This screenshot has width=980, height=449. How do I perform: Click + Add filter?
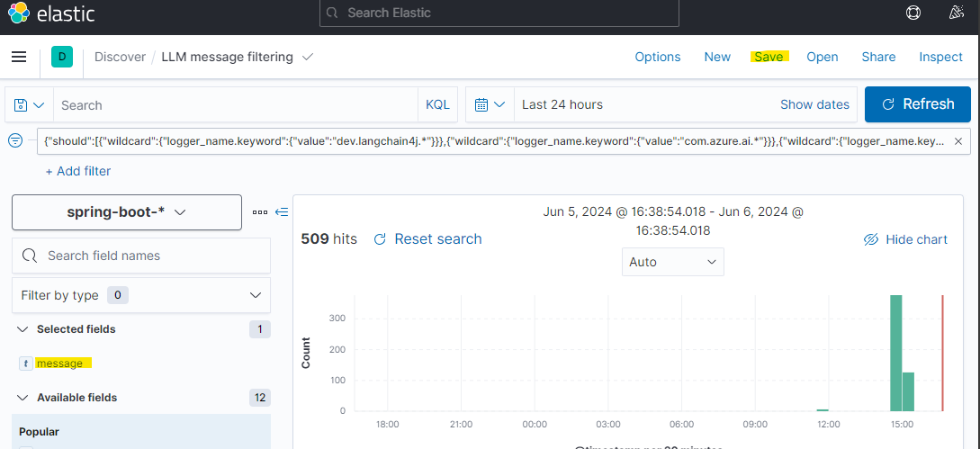78,171
